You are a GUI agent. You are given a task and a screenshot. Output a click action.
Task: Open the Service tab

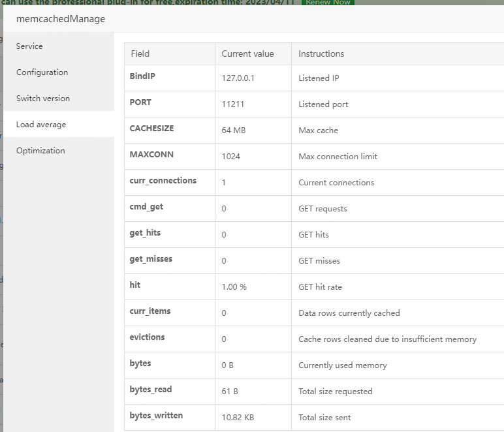(x=29, y=46)
